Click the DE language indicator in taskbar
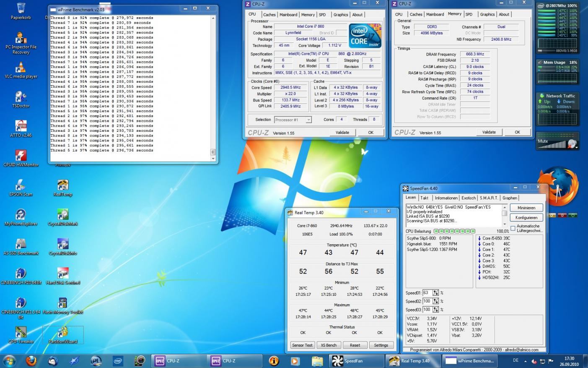 pos(515,360)
